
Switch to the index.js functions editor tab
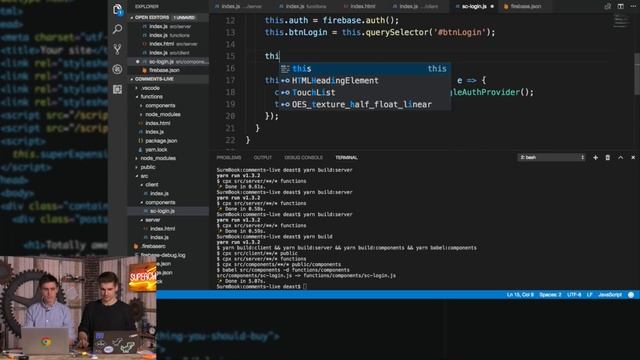point(302,7)
